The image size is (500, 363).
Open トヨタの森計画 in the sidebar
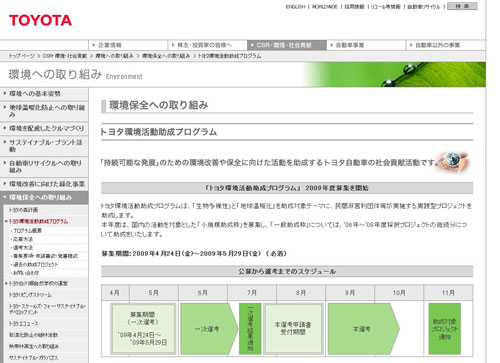23,210
